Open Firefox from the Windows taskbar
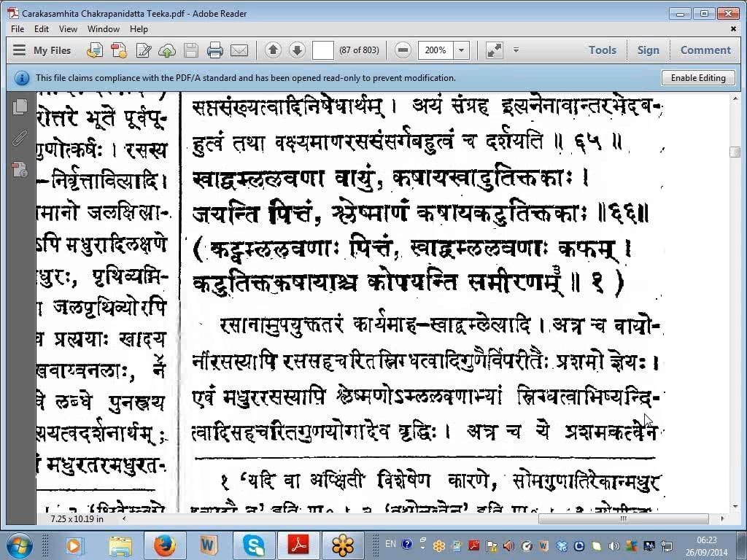The image size is (747, 560). coord(165,545)
